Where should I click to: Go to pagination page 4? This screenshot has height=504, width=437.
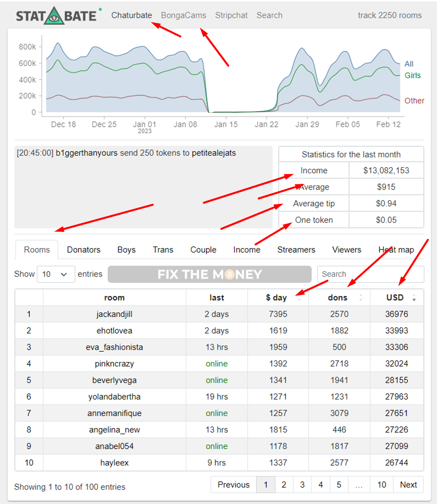(x=321, y=485)
